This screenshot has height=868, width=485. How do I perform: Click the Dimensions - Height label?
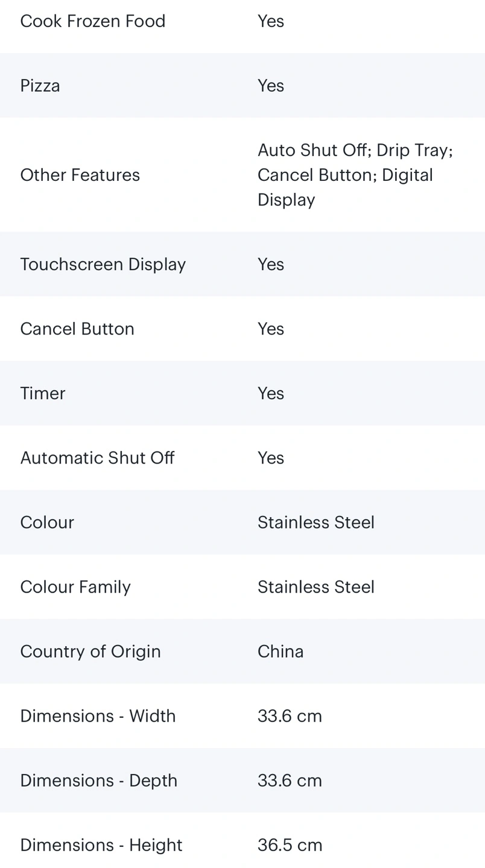coord(101,844)
